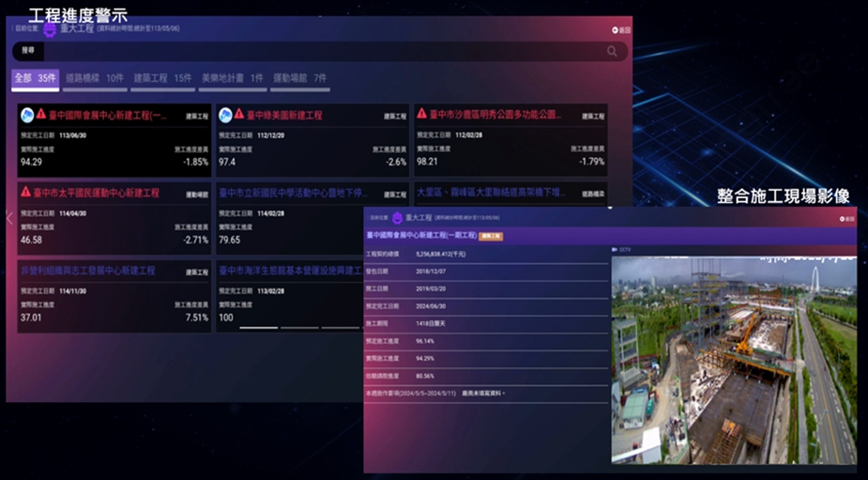
Task: Click the round blue CCTV badge on 臺中綠美圖 card
Action: point(225,116)
